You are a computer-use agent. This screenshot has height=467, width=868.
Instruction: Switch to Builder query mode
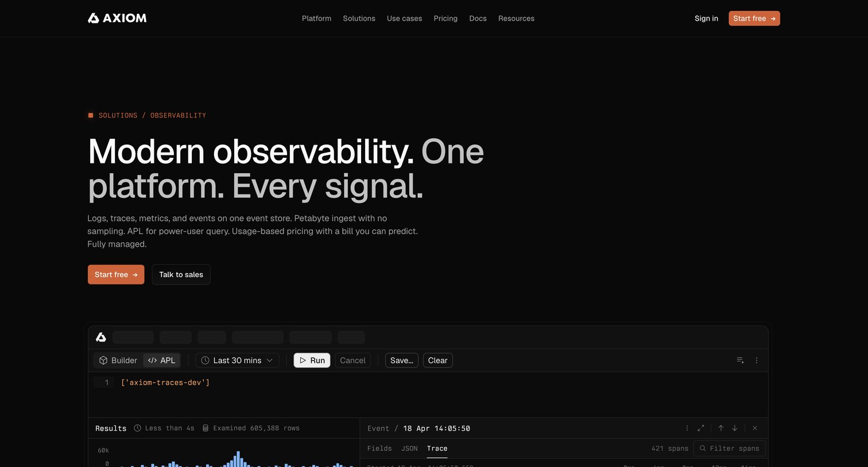point(118,360)
